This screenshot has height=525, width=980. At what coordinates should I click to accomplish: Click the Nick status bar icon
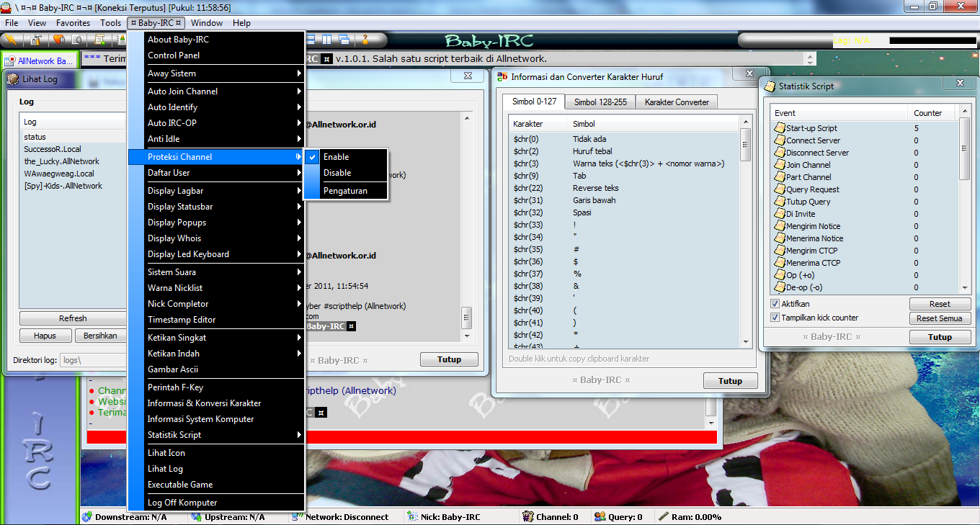tap(412, 516)
